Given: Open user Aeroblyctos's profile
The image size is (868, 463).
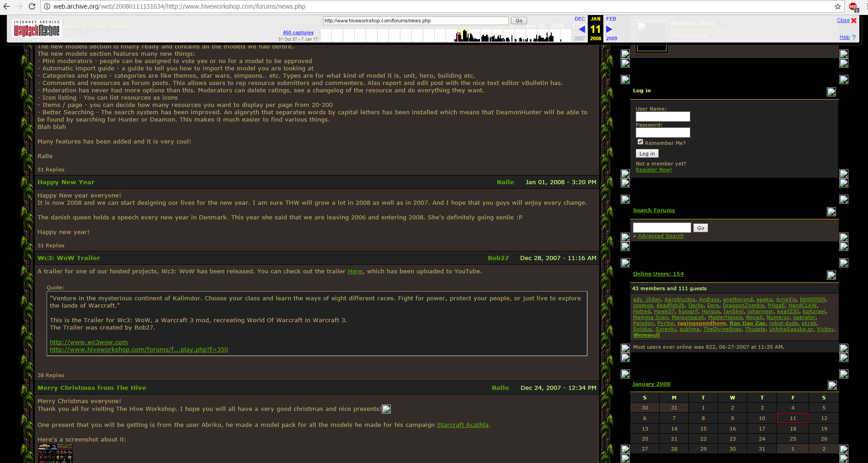Looking at the screenshot, I should pyautogui.click(x=680, y=299).
